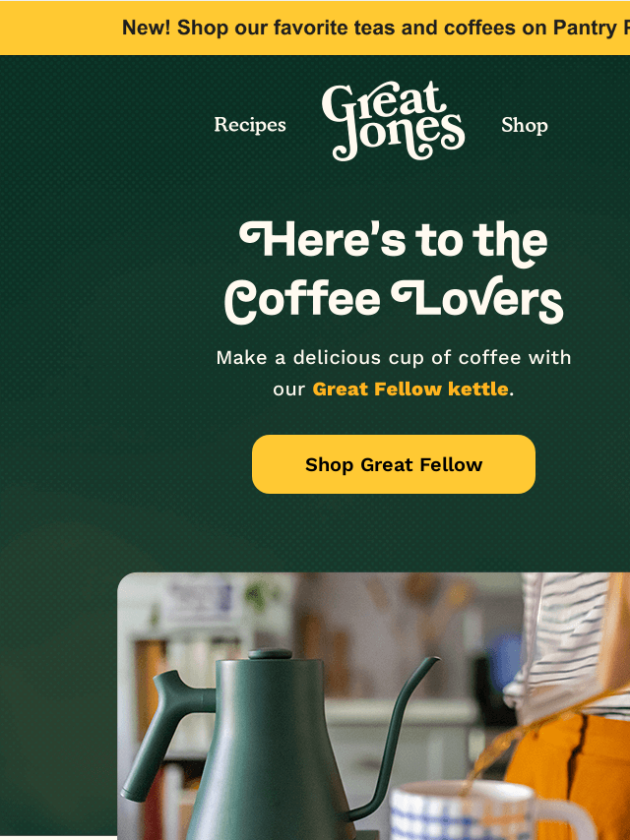Follow the Great Fellow kettle link
The width and height of the screenshot is (630, 840).
coord(410,389)
